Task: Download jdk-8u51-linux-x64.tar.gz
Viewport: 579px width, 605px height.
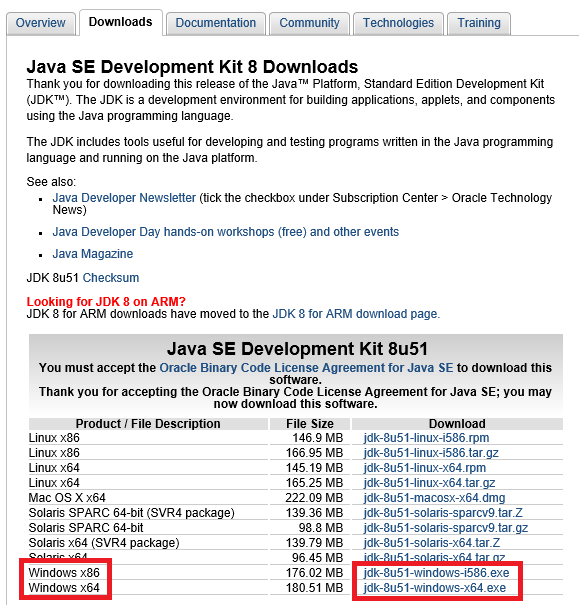Action: tap(429, 483)
